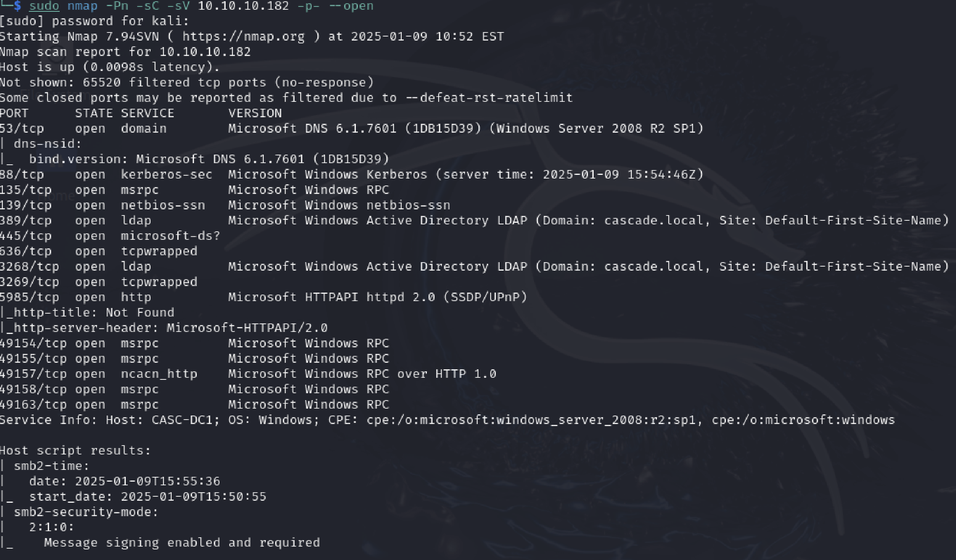The image size is (956, 560).
Task: Click the Service Info CASC-DC1 line
Action: point(447,420)
